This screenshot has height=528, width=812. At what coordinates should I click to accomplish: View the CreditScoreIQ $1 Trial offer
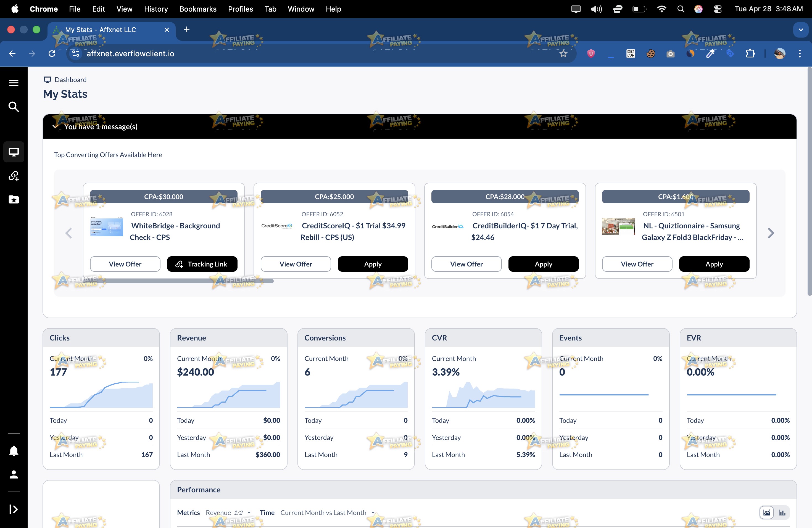[x=296, y=264]
